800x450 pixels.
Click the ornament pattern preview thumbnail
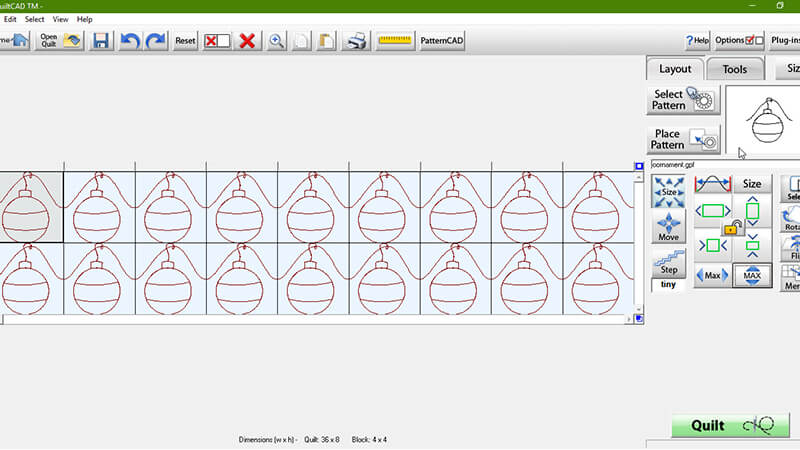click(762, 120)
